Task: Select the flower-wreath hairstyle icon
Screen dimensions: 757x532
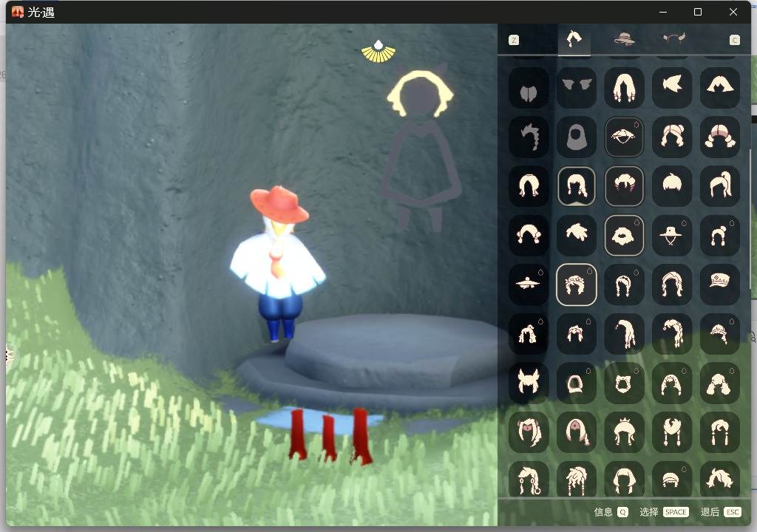Action: pyautogui.click(x=576, y=284)
